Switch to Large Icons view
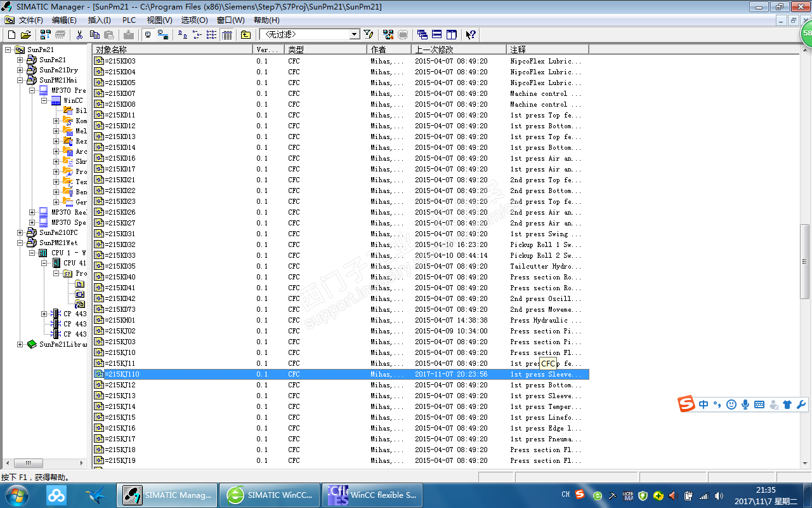 (x=182, y=34)
